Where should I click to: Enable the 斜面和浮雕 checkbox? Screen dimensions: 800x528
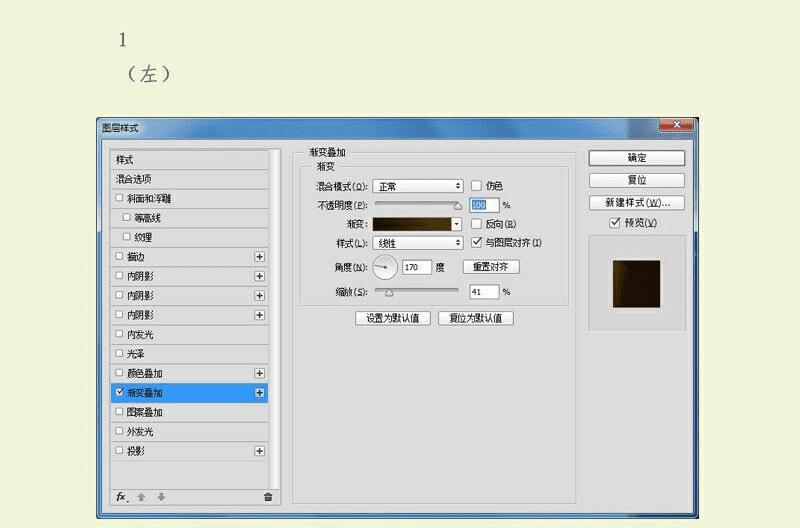click(x=119, y=198)
